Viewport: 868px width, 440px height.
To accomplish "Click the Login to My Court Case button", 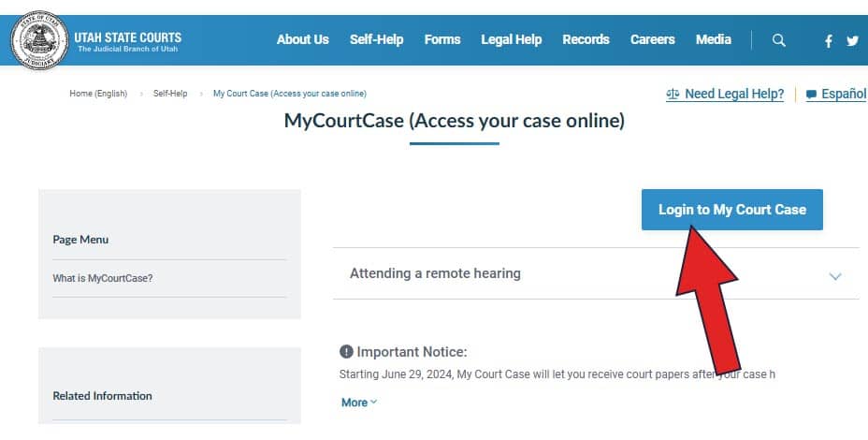I will pyautogui.click(x=731, y=210).
